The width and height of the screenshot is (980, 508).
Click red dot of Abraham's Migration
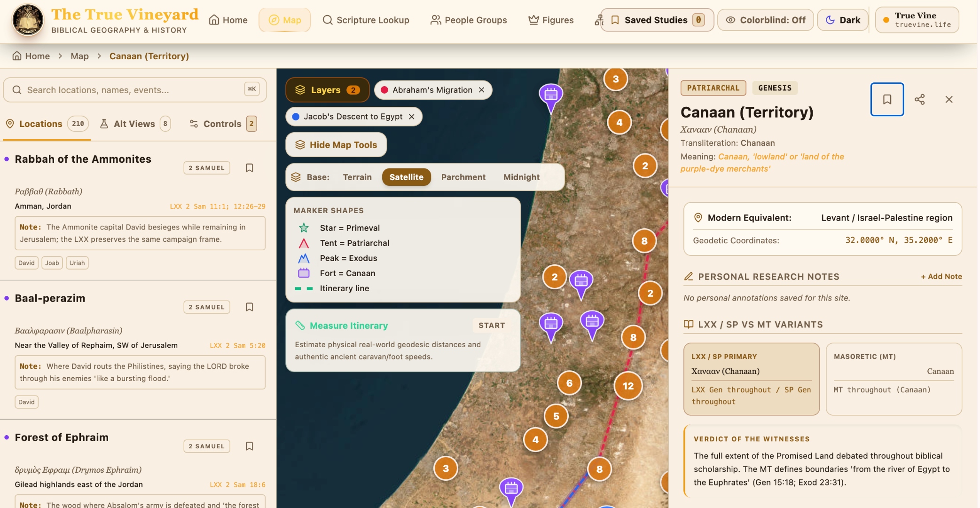pyautogui.click(x=384, y=90)
